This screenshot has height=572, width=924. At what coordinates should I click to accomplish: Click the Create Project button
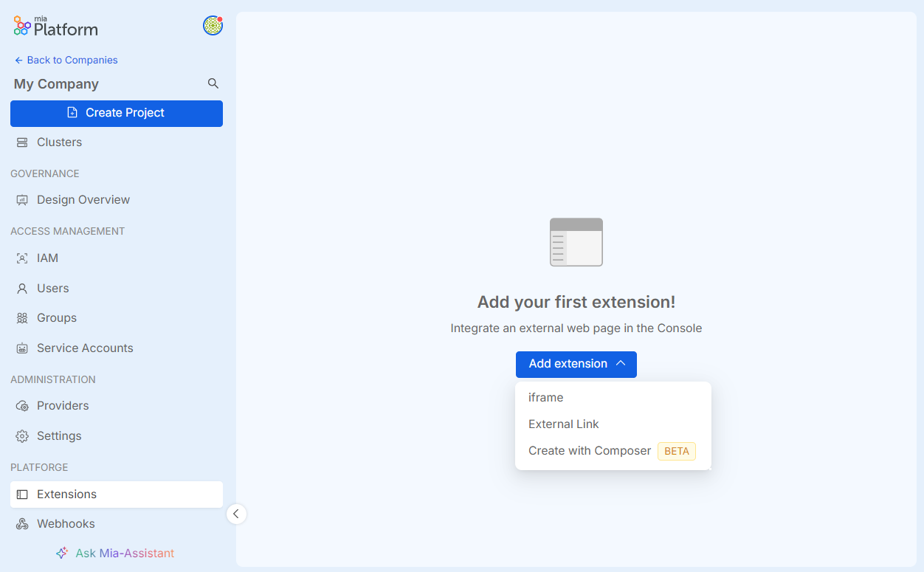(x=116, y=113)
